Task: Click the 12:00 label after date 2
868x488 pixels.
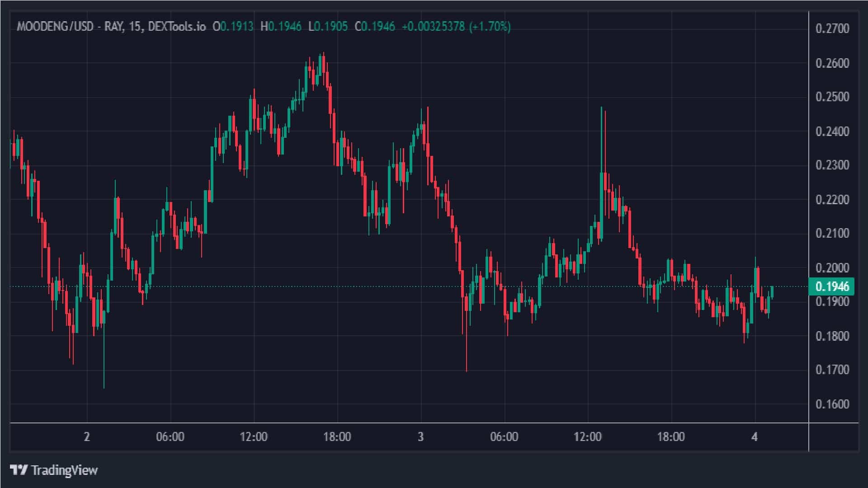Action: pyautogui.click(x=254, y=437)
